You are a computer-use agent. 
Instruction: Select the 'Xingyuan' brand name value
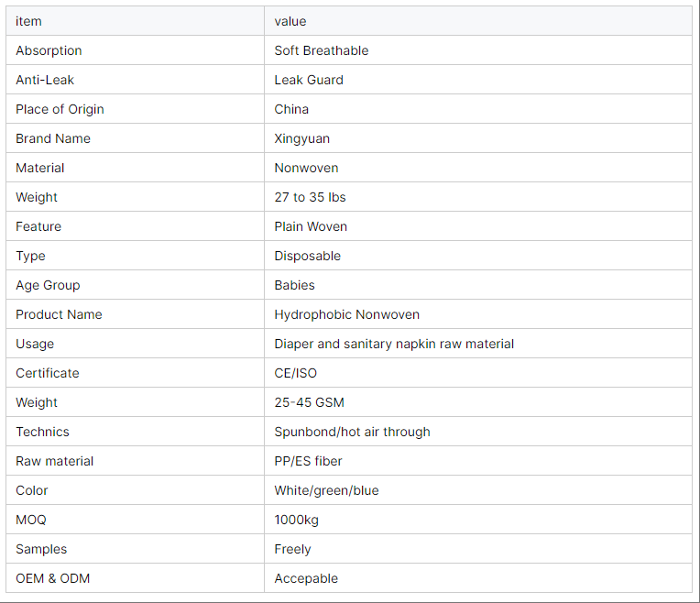pos(301,138)
